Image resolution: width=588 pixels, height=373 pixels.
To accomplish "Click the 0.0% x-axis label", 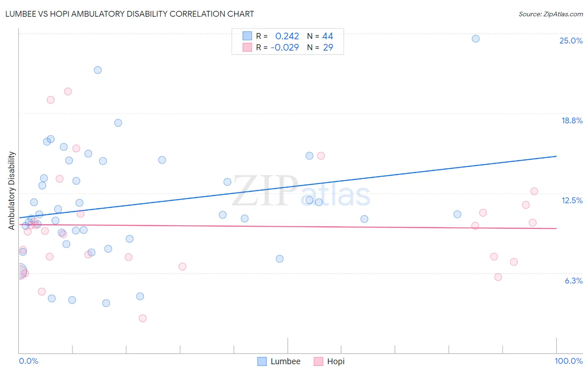I will point(28,361).
